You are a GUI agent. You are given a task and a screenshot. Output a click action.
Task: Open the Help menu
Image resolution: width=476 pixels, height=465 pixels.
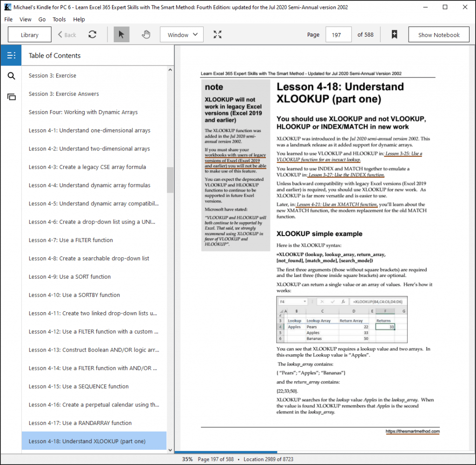point(79,20)
